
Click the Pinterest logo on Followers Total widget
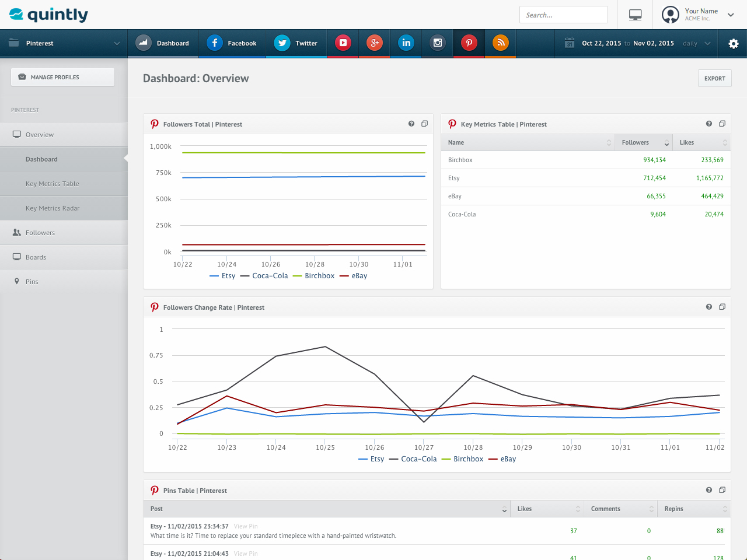[155, 124]
